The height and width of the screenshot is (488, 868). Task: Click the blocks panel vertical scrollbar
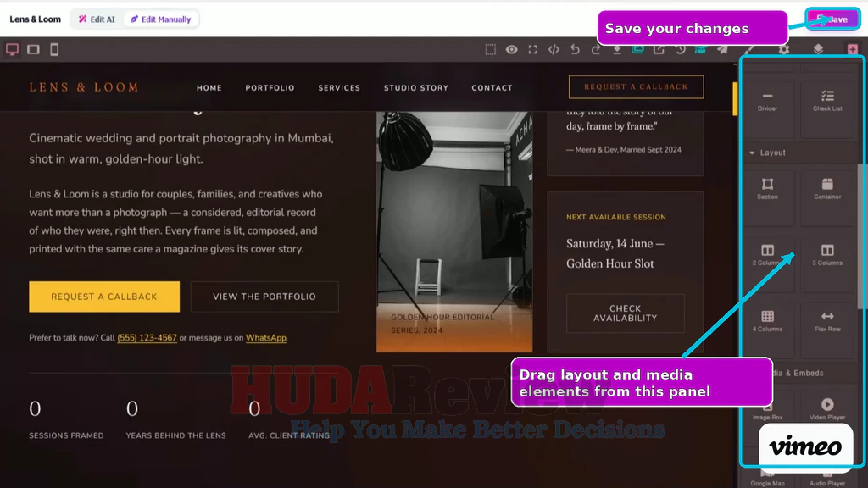(x=860, y=236)
